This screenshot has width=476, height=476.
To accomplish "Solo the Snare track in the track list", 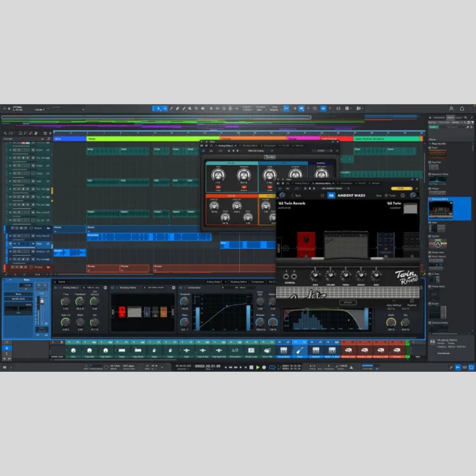I will (x=19, y=150).
